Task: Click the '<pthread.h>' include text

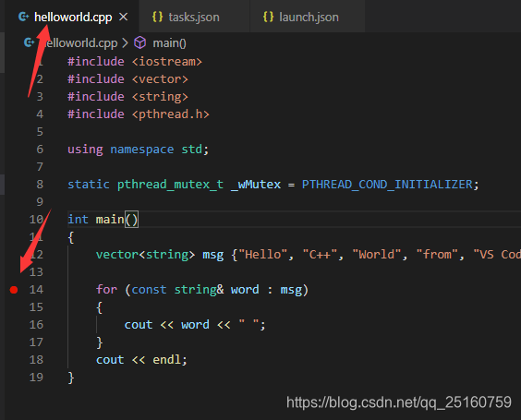Action: point(171,114)
